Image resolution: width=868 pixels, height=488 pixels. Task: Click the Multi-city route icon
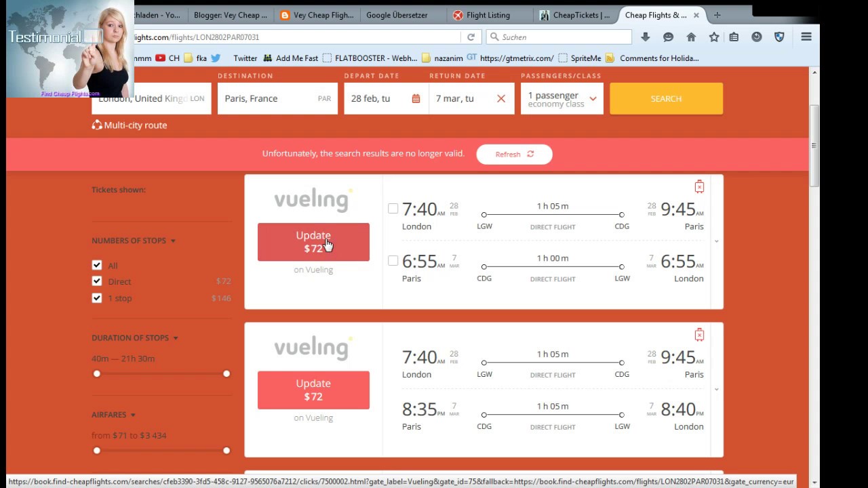[97, 125]
